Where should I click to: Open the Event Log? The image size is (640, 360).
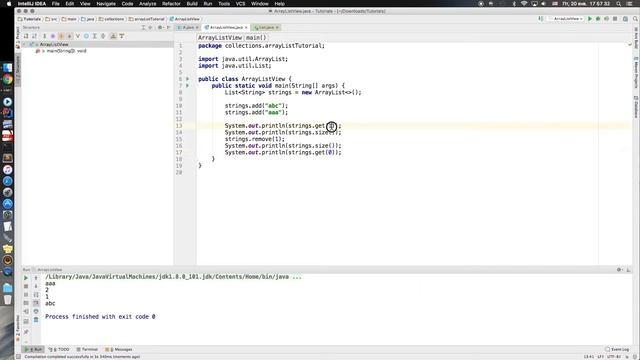617,349
